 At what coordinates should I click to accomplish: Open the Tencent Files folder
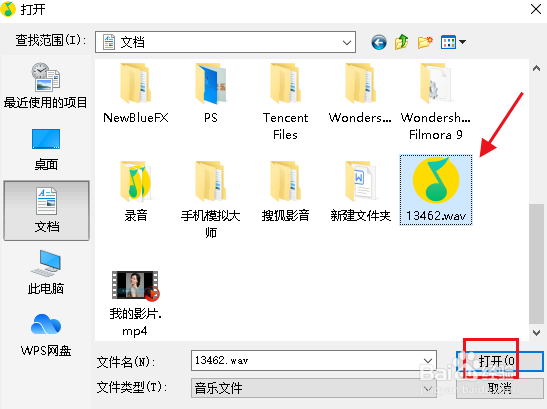(x=285, y=101)
